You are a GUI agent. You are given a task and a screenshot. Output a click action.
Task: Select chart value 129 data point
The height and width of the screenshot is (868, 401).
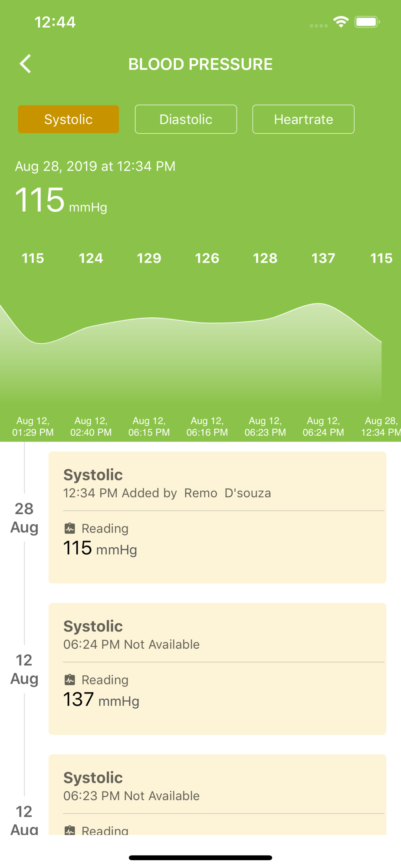click(149, 258)
